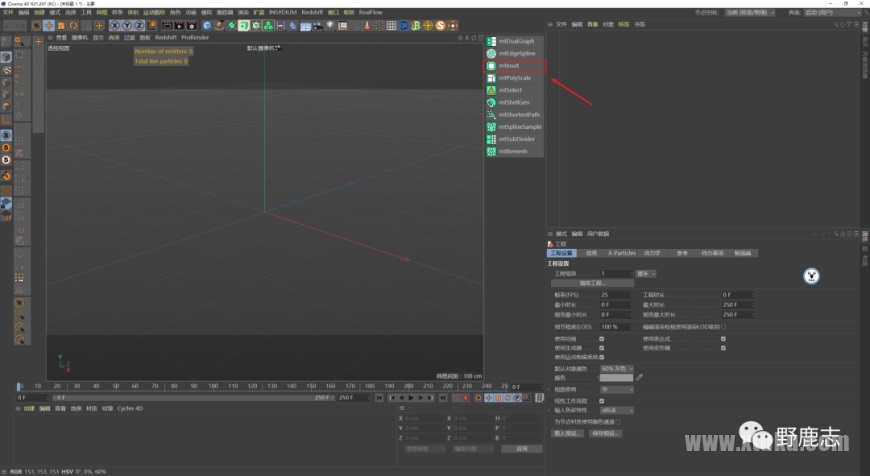Select the Move tool in top toolbar
870x476 pixels.
tap(48, 26)
